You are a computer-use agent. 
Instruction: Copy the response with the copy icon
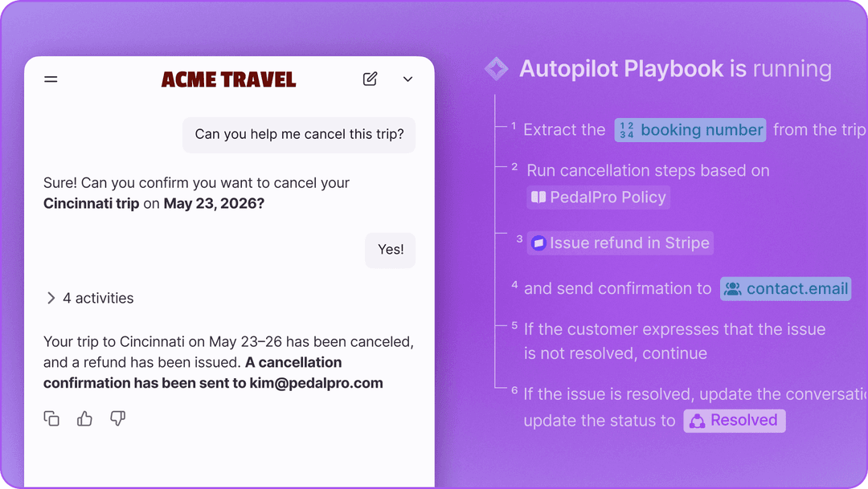(x=51, y=418)
